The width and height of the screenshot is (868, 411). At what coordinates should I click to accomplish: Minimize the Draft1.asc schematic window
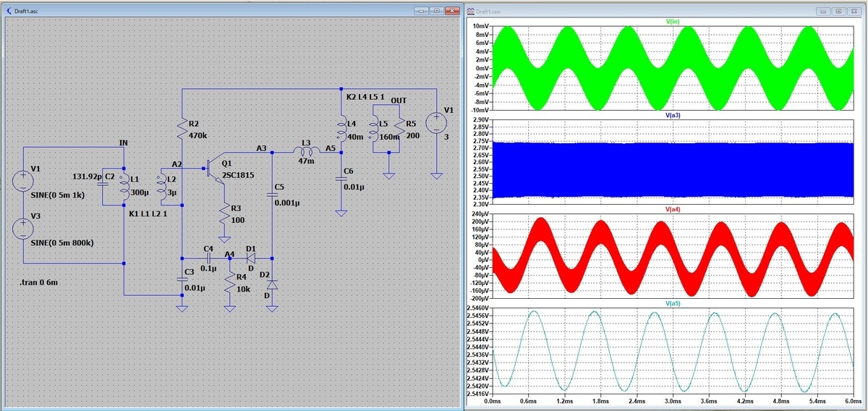coord(422,12)
